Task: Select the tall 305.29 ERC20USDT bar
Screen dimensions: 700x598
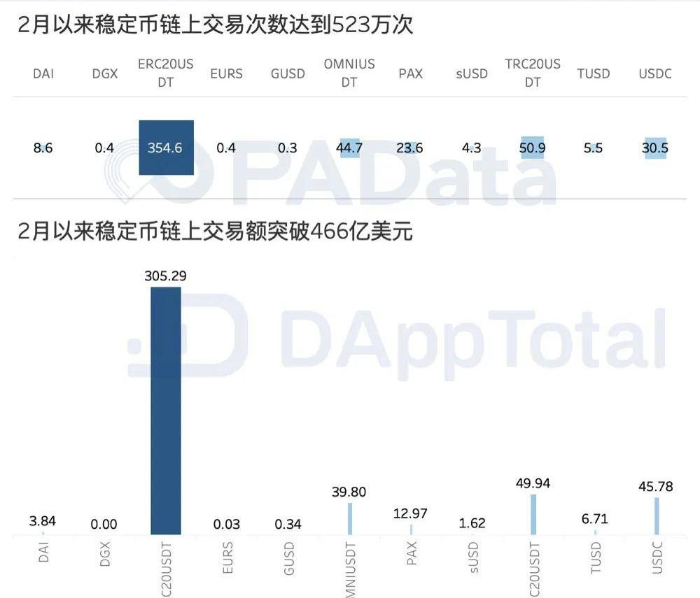Action: [x=166, y=411]
